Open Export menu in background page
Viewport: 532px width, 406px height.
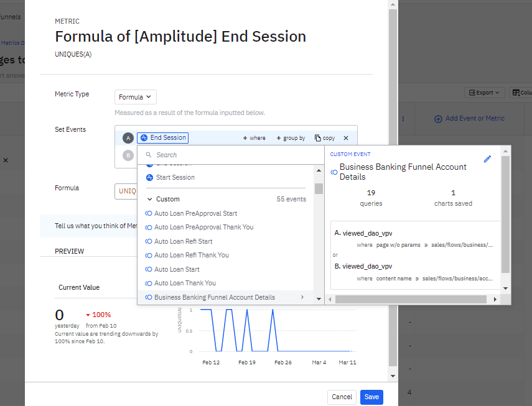click(x=484, y=93)
